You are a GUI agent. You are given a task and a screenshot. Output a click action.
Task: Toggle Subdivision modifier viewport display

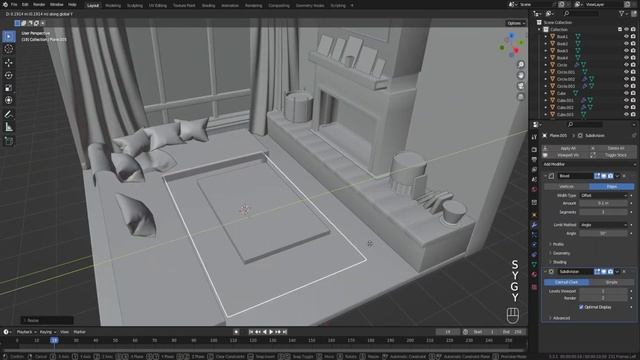coord(604,271)
